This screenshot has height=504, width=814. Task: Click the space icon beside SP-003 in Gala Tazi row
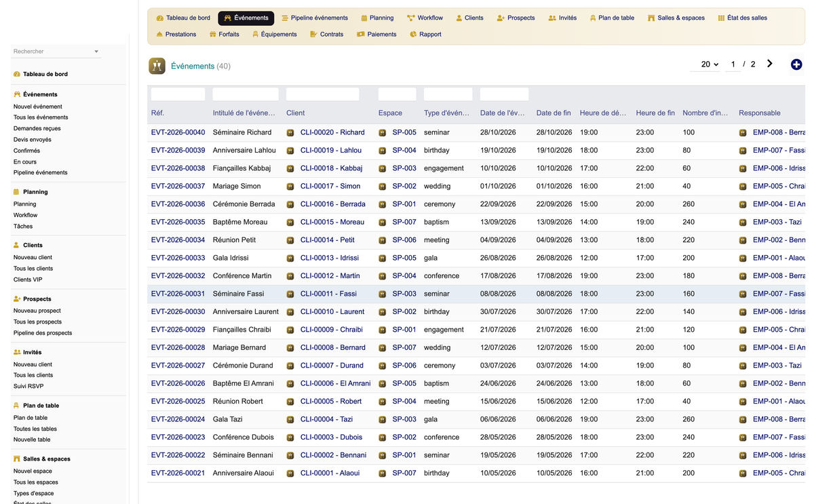tap(383, 419)
